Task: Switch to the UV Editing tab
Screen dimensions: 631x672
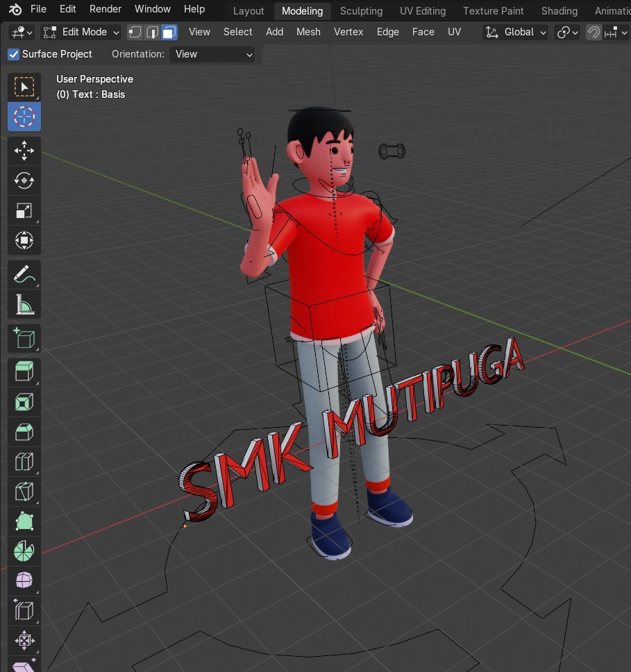Action: 423,11
